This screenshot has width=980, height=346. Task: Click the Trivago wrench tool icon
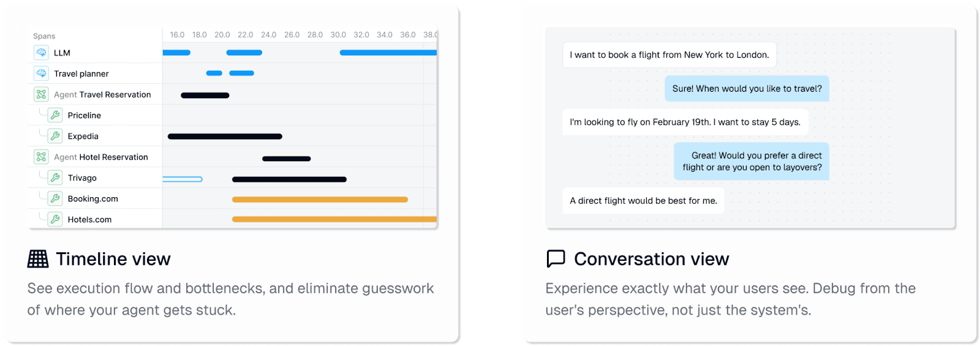click(x=55, y=178)
